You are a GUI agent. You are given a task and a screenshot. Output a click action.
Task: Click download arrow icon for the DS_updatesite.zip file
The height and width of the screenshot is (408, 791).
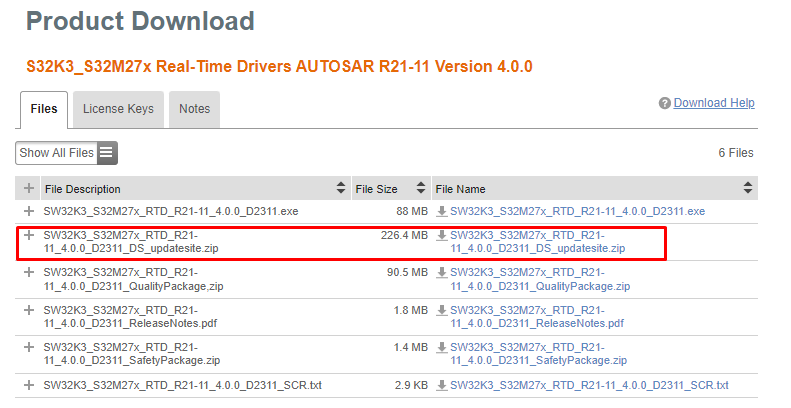(x=441, y=236)
